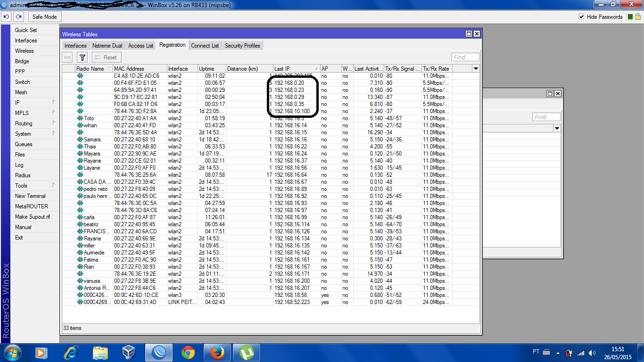
Task: Click the network signal icon in the tray
Action: click(580, 353)
